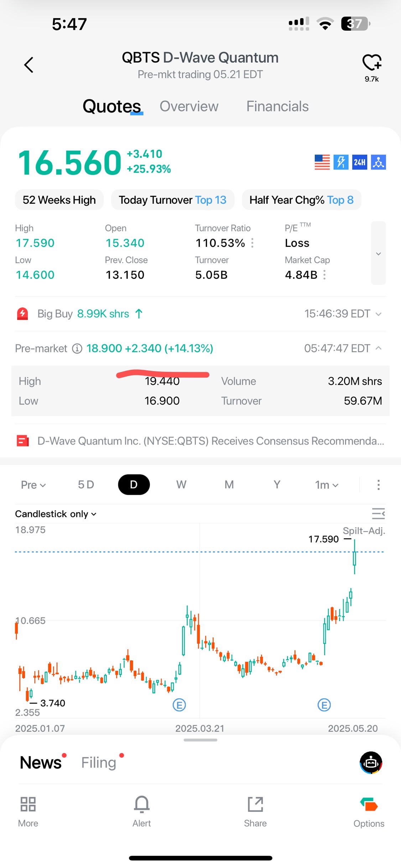Screen dimensions: 401x868
Task: Open chart indicator settings icon
Action: (x=378, y=514)
